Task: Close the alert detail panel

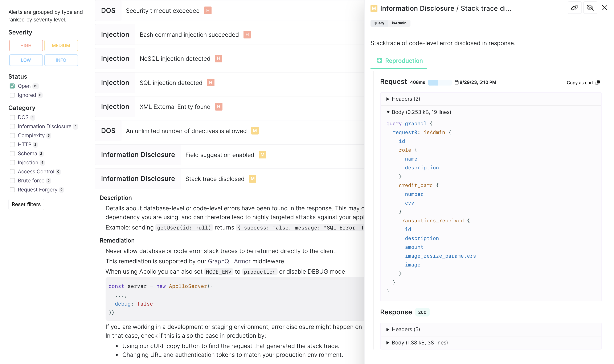Action: [x=604, y=8]
